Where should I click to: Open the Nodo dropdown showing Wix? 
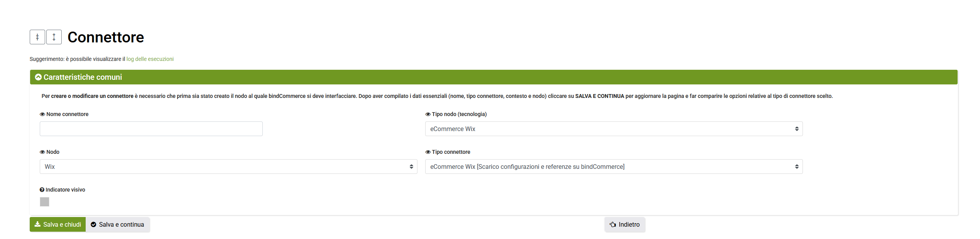click(x=228, y=167)
